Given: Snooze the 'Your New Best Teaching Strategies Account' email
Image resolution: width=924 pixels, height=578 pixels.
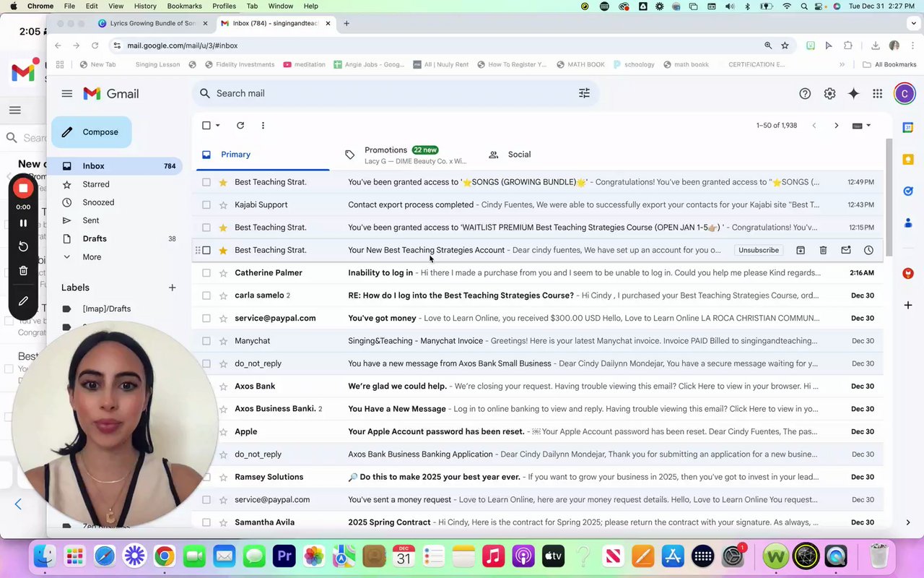Looking at the screenshot, I should coord(868,250).
